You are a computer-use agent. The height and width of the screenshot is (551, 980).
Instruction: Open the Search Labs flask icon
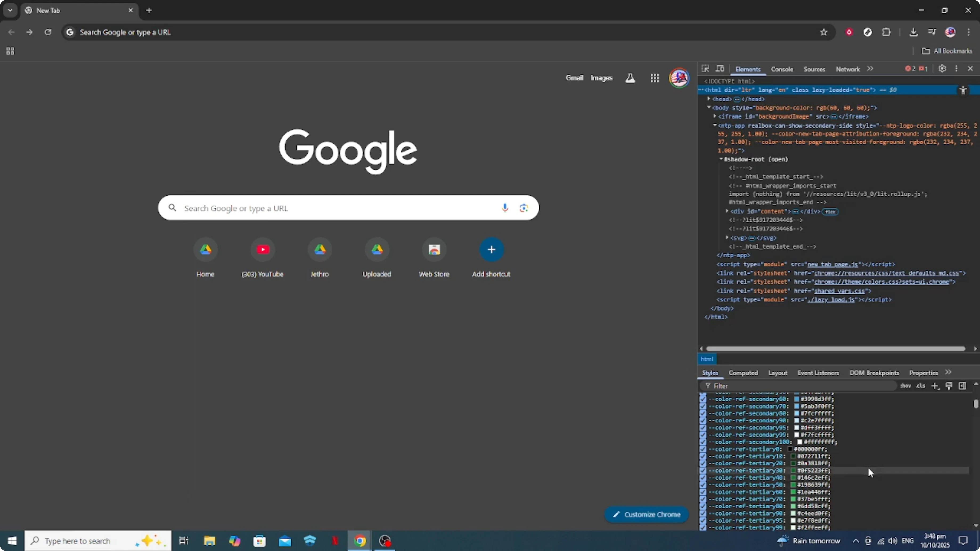[630, 78]
